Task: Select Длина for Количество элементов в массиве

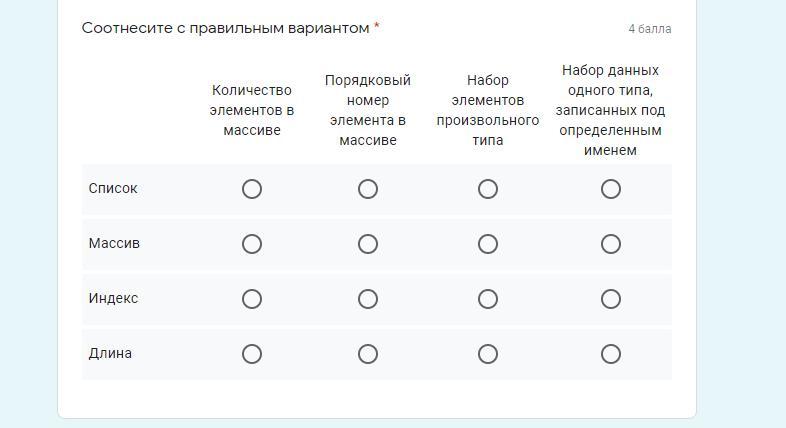Action: click(x=252, y=354)
